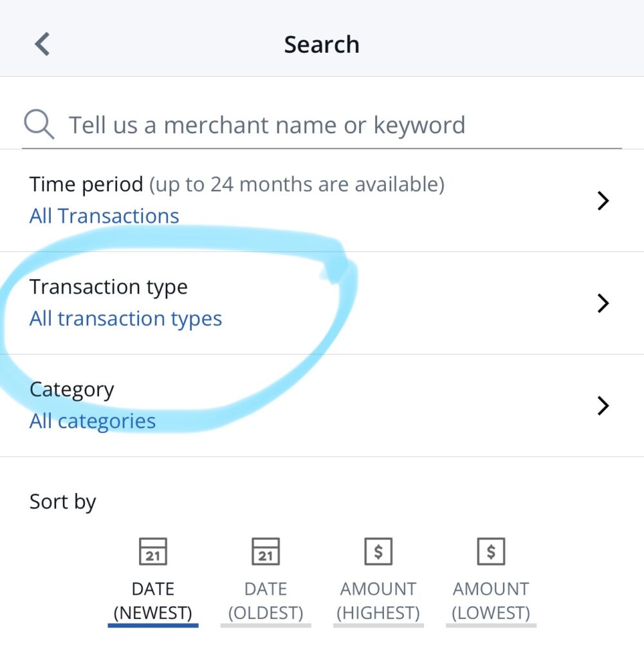Click the Date Newest calendar icon
The height and width of the screenshot is (659, 644).
click(153, 552)
